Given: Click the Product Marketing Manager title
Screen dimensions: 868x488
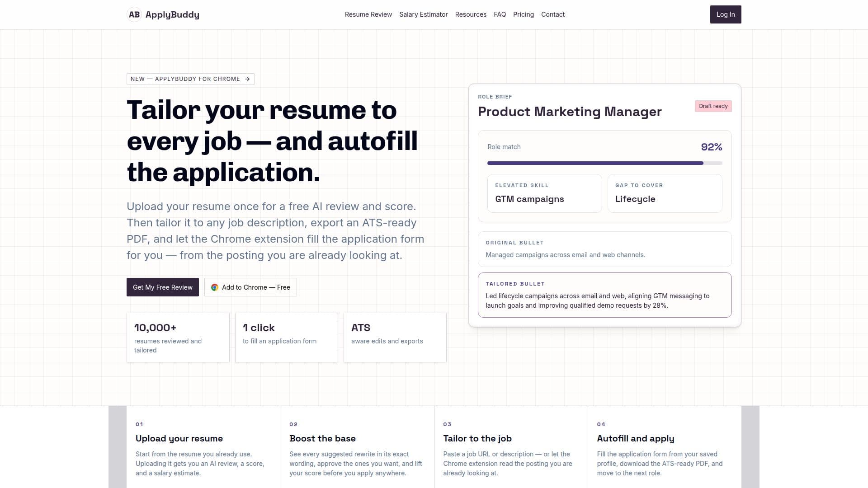Looking at the screenshot, I should click(570, 112).
